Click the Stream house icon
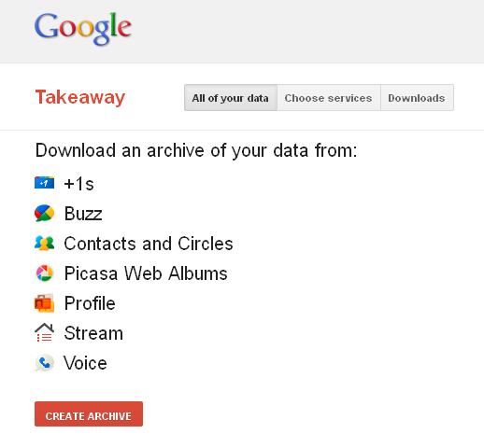The height and width of the screenshot is (448, 484). (x=44, y=332)
